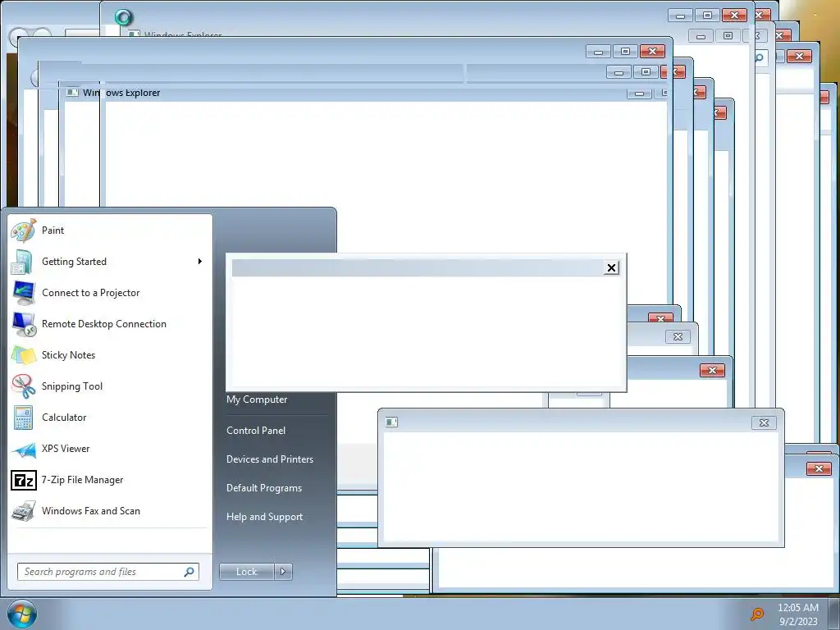Launch Connect to a Projector
The width and height of the screenshot is (840, 630).
point(90,293)
